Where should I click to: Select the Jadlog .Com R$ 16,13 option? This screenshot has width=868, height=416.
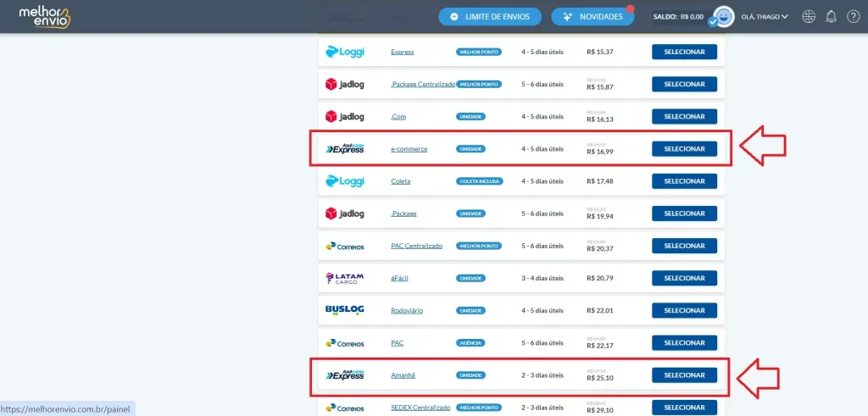[x=684, y=117]
